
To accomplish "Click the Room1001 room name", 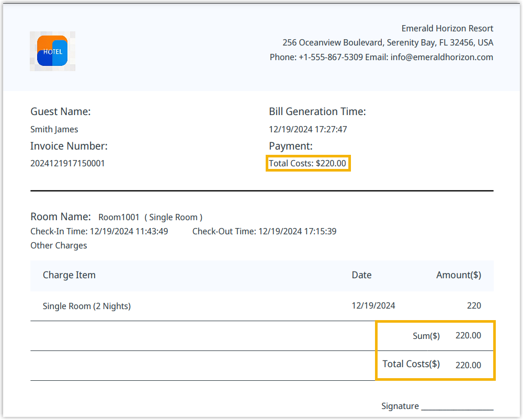I will (119, 217).
